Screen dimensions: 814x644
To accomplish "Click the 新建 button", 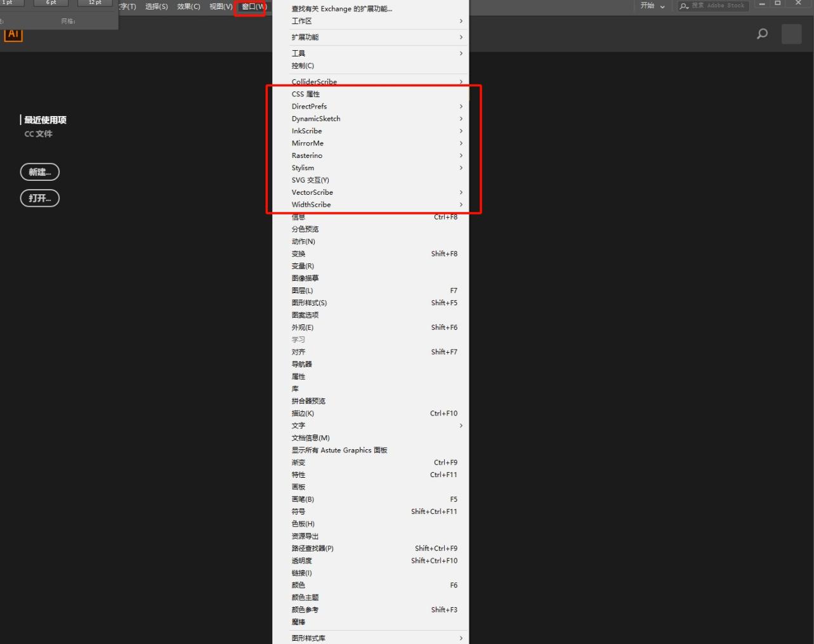I will pyautogui.click(x=40, y=172).
